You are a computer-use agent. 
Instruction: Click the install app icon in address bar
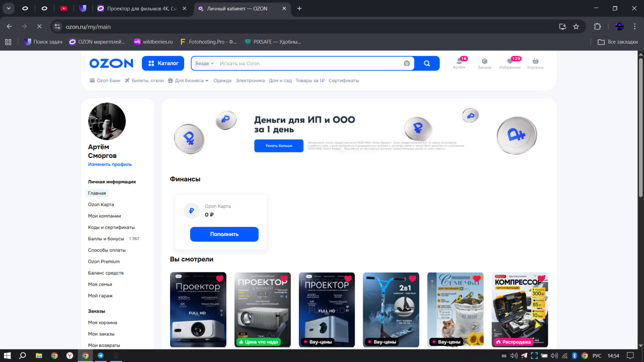point(562,26)
